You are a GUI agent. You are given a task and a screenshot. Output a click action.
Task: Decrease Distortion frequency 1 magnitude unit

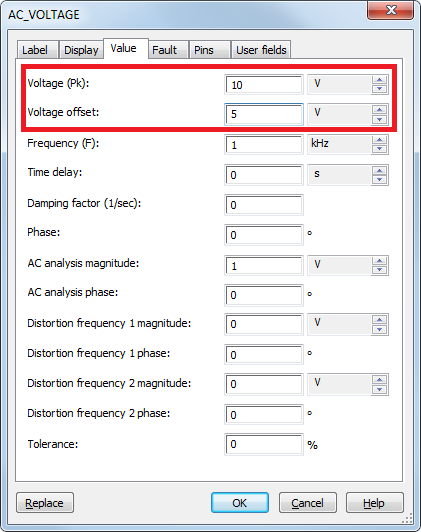[379, 329]
